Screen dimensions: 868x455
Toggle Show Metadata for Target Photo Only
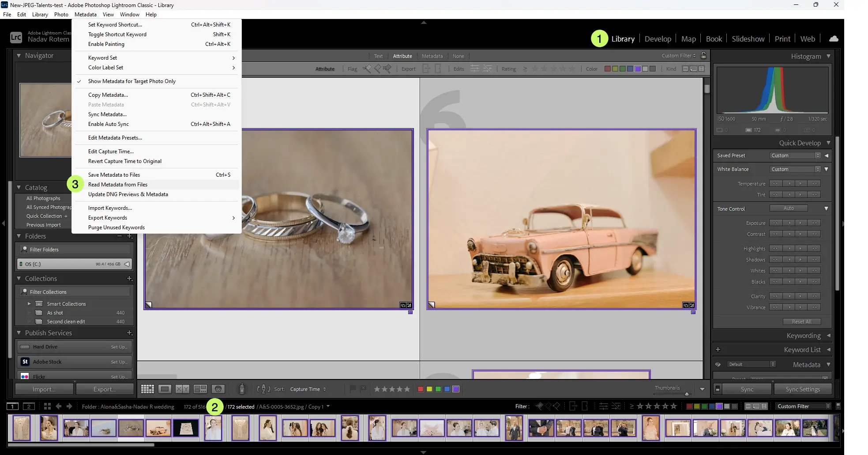132,81
